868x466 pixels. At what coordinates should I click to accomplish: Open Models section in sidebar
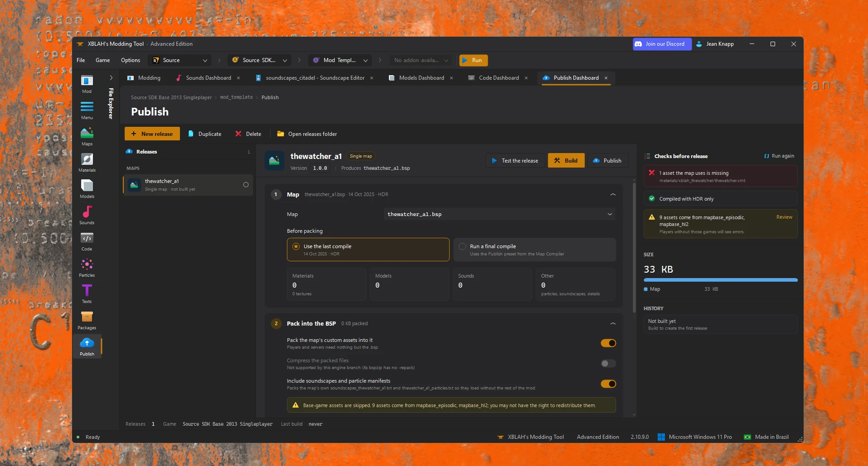87,189
